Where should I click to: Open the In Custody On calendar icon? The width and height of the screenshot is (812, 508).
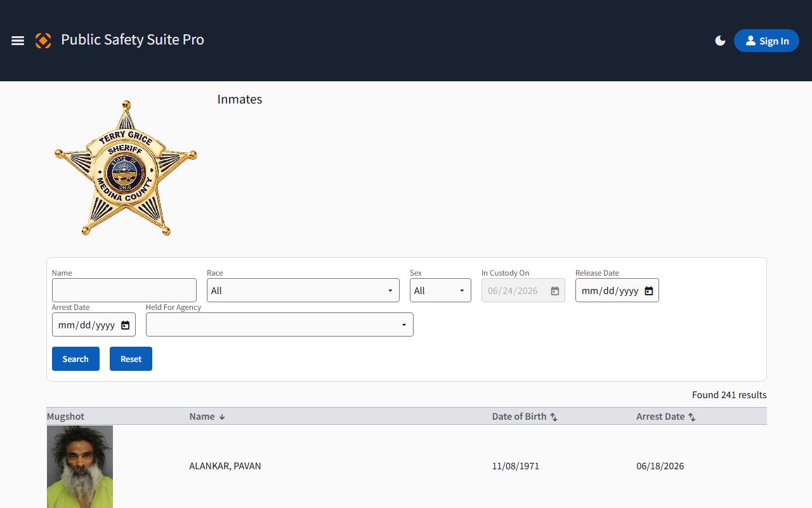[555, 291]
